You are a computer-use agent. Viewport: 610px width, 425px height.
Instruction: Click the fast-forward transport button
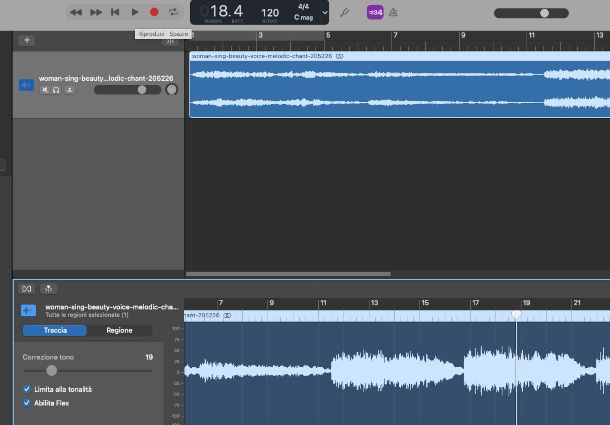(x=96, y=12)
